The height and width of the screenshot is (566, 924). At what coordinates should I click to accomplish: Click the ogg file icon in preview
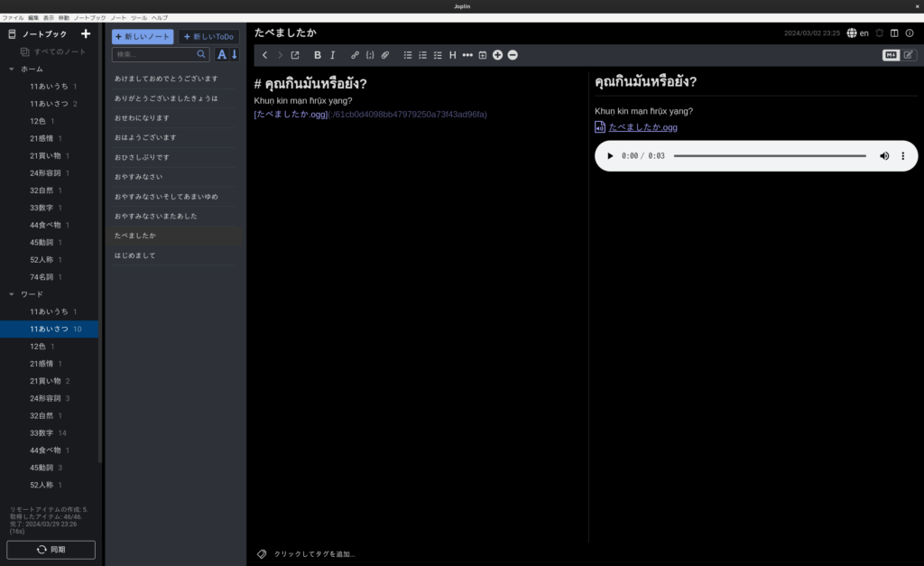tap(600, 126)
